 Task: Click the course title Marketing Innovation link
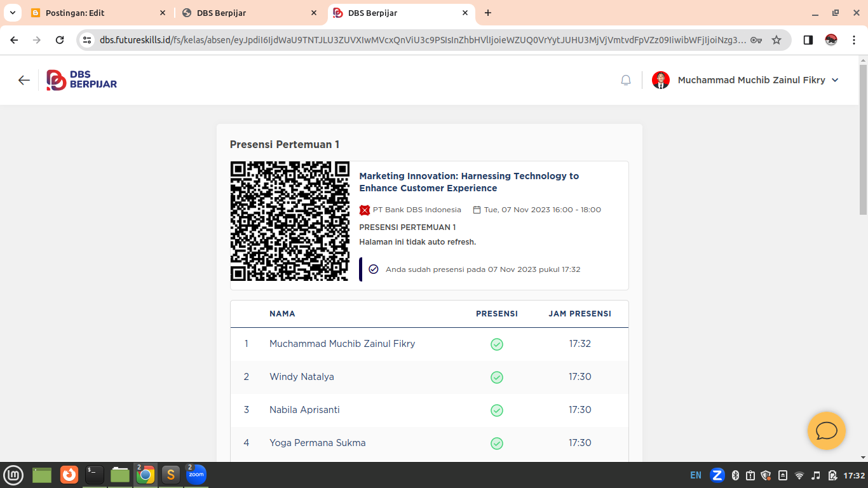[469, 182]
